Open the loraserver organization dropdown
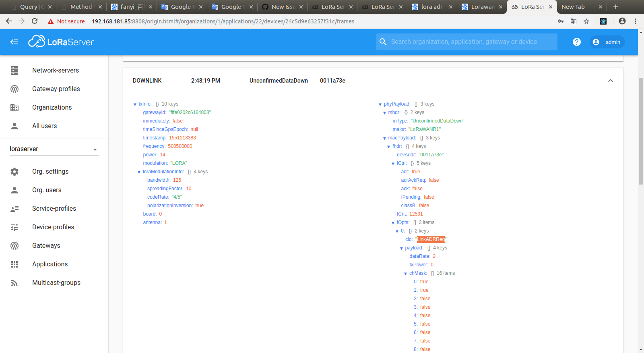Viewport: 644px width, 353px height. [x=54, y=149]
